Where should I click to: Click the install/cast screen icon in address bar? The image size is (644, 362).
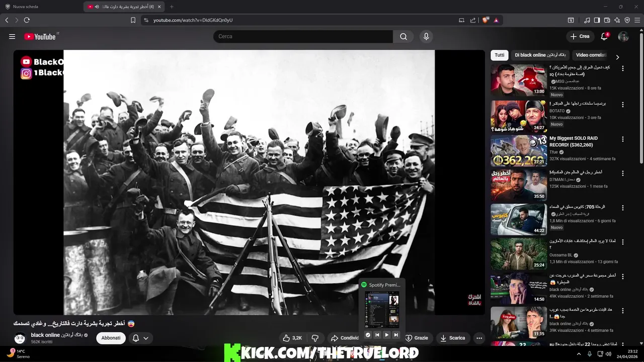click(461, 20)
